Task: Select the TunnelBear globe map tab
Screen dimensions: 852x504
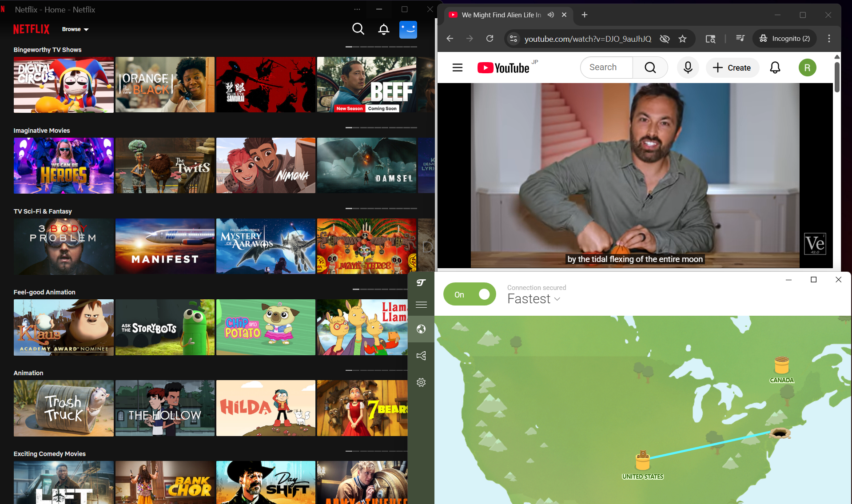Action: click(x=421, y=329)
